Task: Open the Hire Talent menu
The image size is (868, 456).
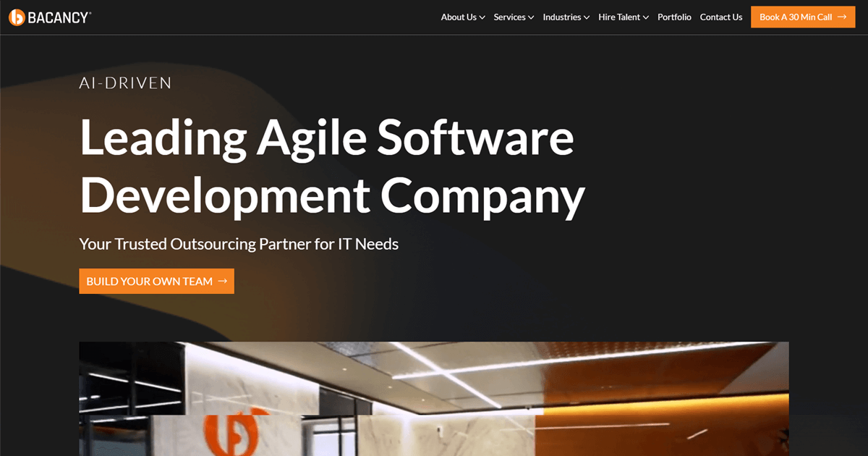Action: coord(618,17)
